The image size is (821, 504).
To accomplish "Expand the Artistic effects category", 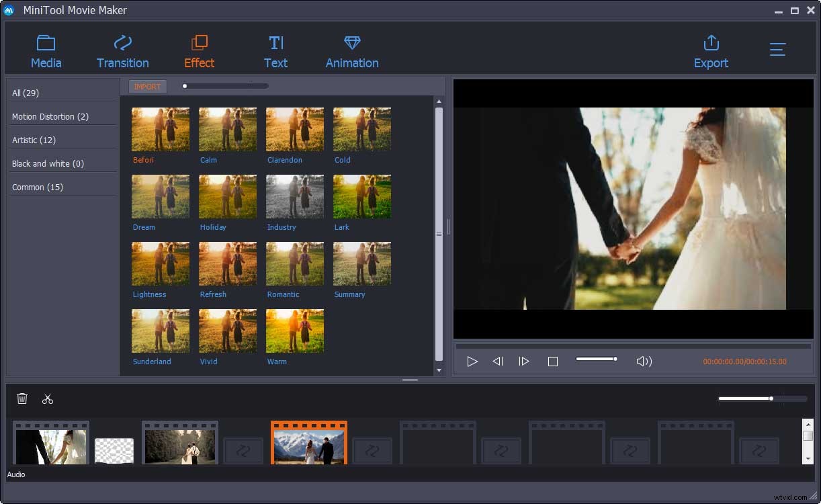I will (x=34, y=140).
